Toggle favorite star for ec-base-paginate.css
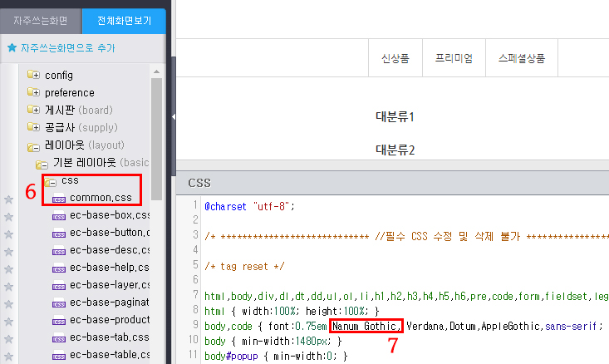609x364 pixels. pos(8,304)
